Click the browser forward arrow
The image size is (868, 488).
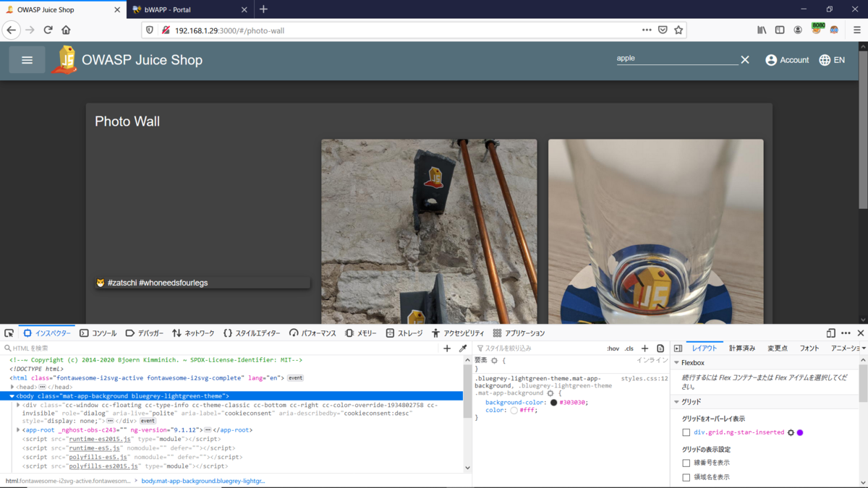pyautogui.click(x=30, y=30)
